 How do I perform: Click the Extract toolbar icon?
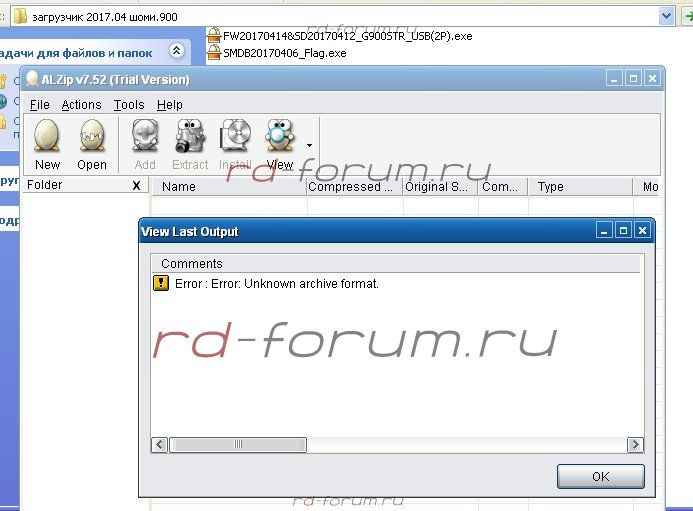click(190, 135)
